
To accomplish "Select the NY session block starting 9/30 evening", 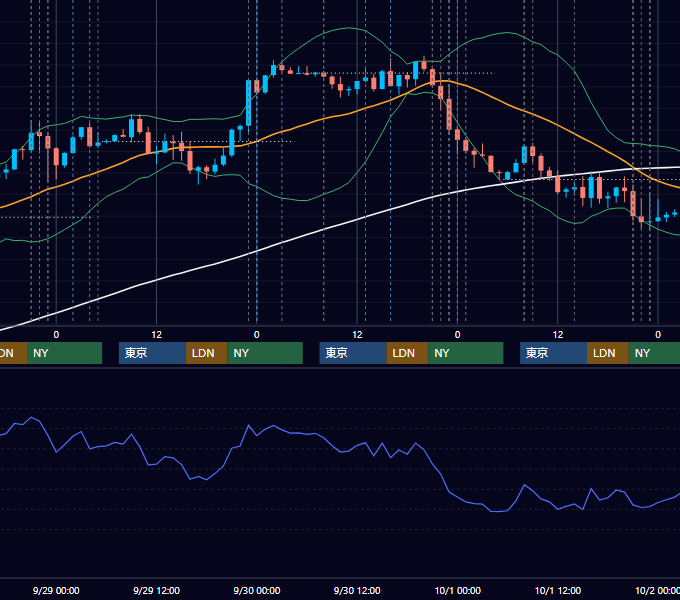I will click(466, 353).
